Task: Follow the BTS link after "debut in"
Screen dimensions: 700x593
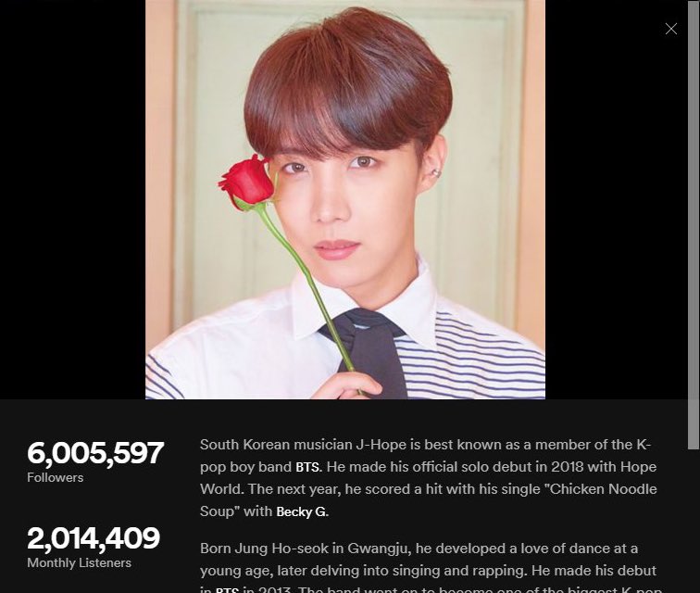Action: coord(227,590)
